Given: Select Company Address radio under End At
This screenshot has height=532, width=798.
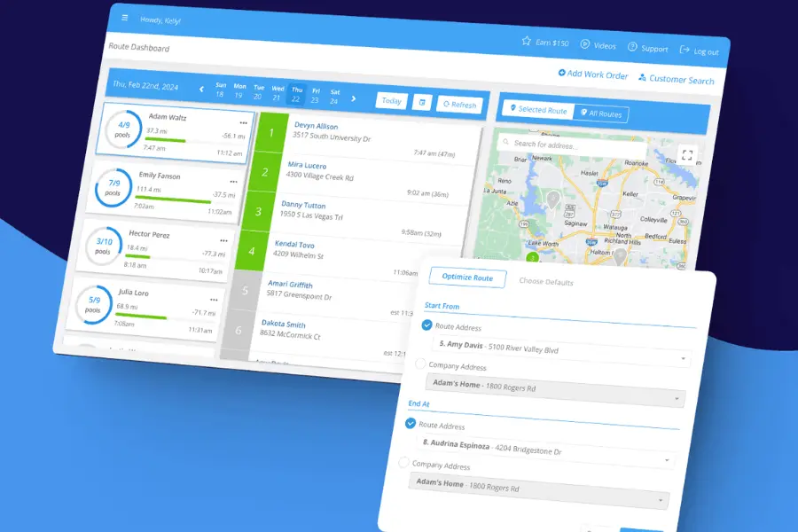Looking at the screenshot, I should point(403,462).
